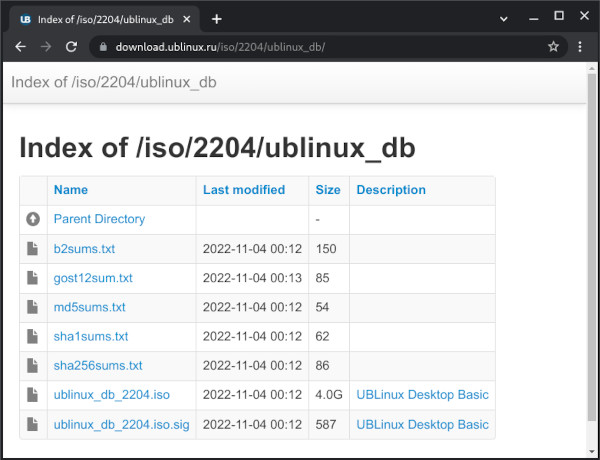Open a new tab with the plus button

(x=217, y=19)
